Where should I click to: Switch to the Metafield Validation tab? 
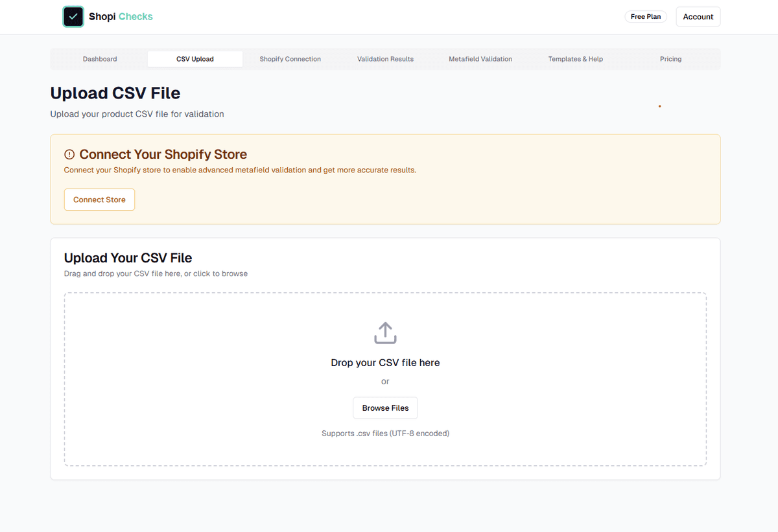click(480, 59)
